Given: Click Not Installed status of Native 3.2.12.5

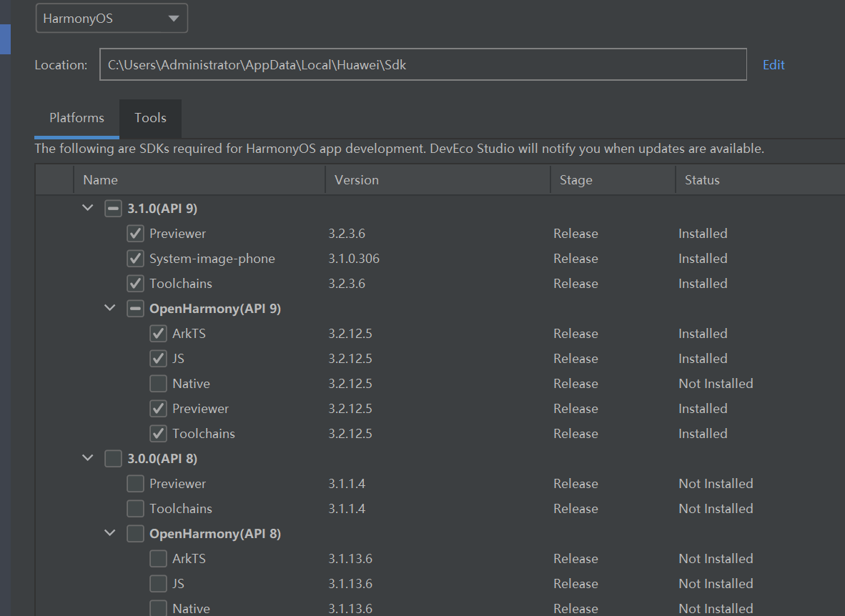Looking at the screenshot, I should (x=716, y=384).
